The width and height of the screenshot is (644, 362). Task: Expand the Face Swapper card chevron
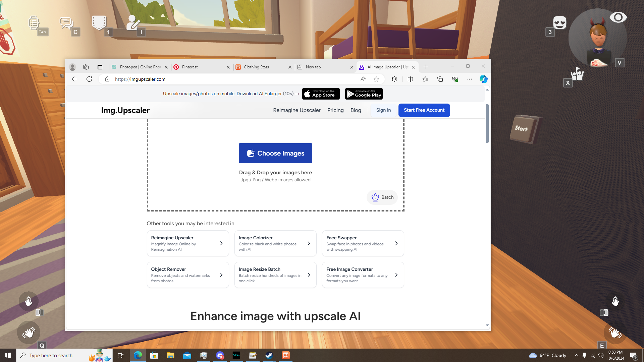(x=396, y=243)
